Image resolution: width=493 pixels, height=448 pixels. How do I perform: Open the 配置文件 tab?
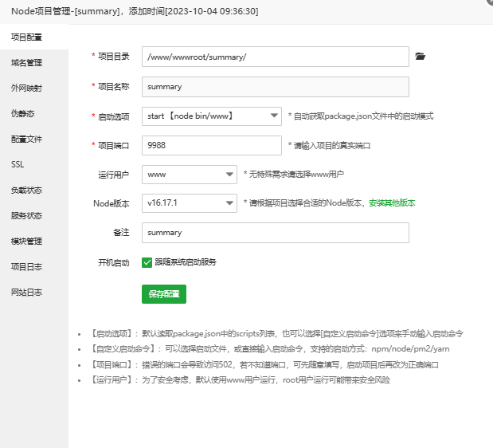tap(34, 139)
